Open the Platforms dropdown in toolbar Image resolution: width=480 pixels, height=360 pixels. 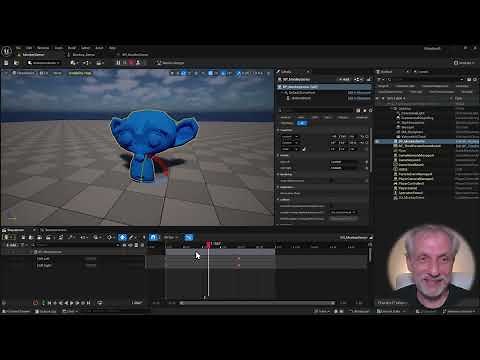172,63
